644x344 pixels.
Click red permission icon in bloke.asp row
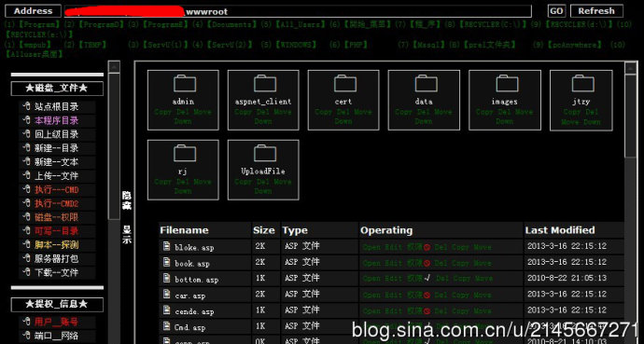point(427,247)
